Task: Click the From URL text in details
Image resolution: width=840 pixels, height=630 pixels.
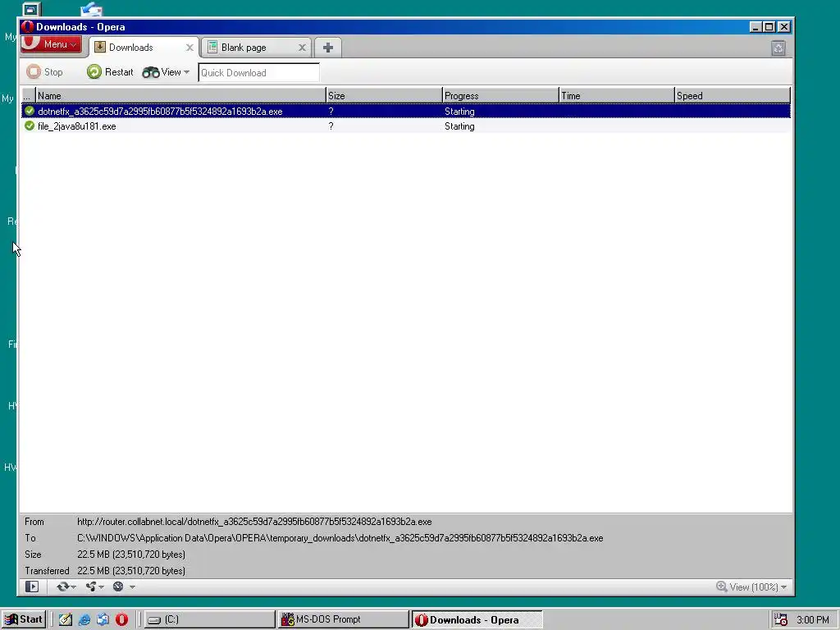Action: 254,521
